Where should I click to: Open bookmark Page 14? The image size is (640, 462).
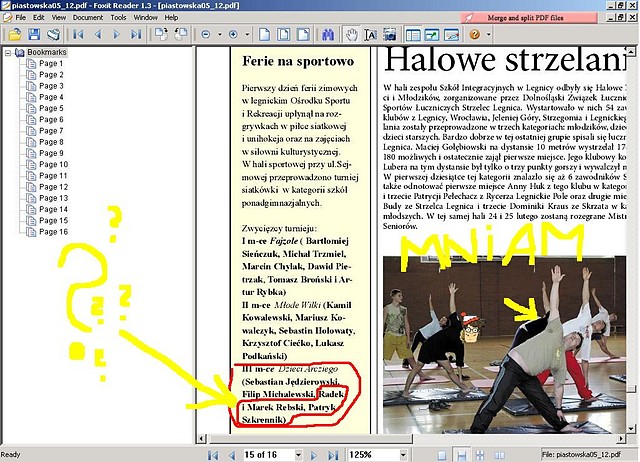(x=53, y=209)
